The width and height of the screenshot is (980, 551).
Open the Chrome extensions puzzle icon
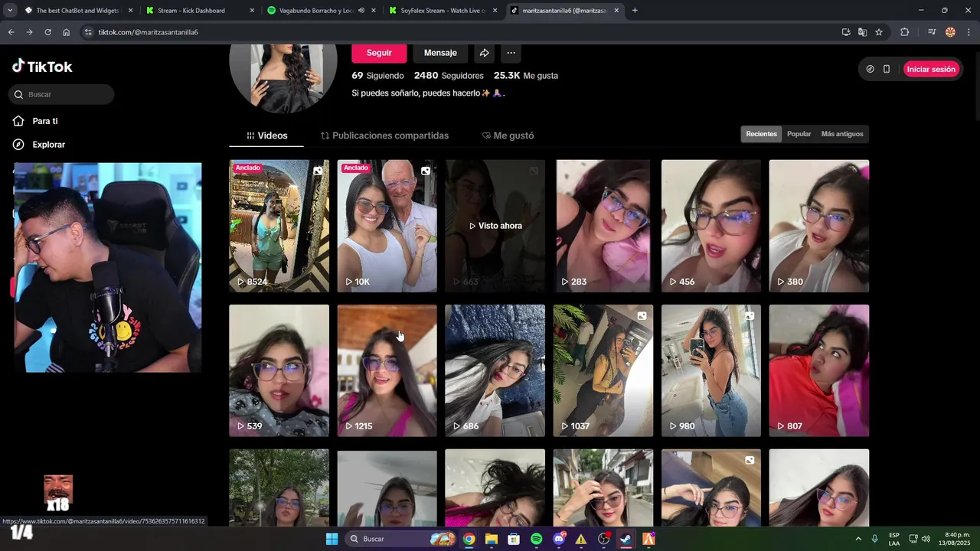[x=904, y=32]
